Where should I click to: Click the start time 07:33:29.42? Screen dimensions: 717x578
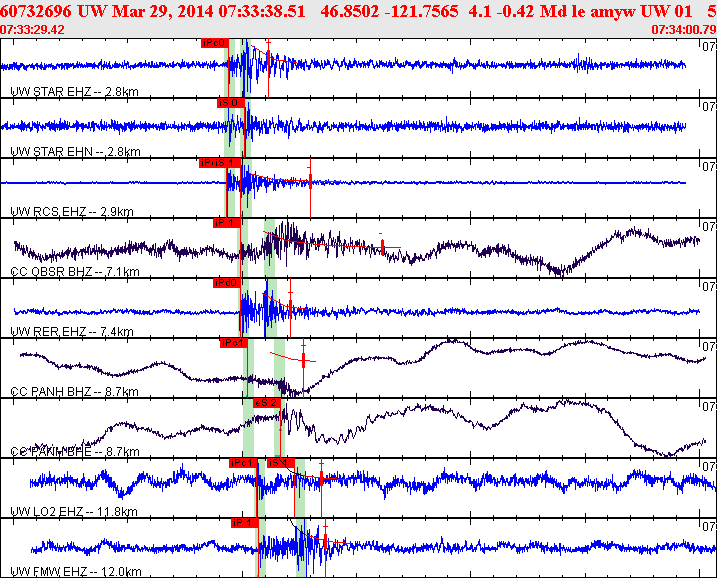(32, 30)
